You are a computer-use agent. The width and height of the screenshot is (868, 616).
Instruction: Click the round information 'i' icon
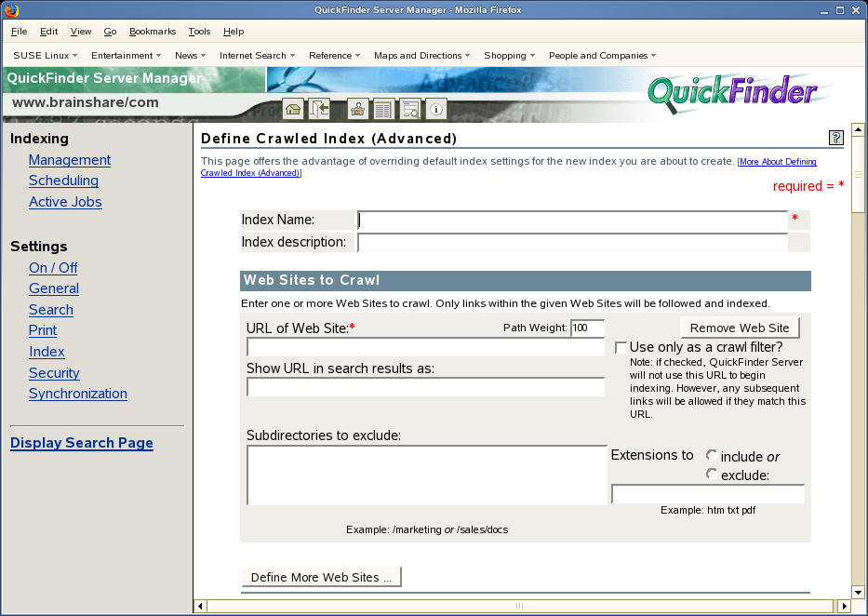click(436, 109)
